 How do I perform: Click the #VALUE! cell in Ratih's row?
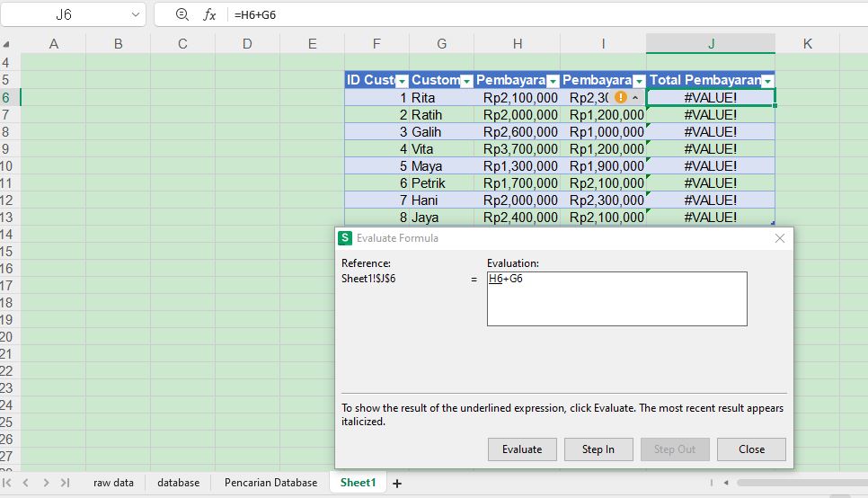[711, 115]
